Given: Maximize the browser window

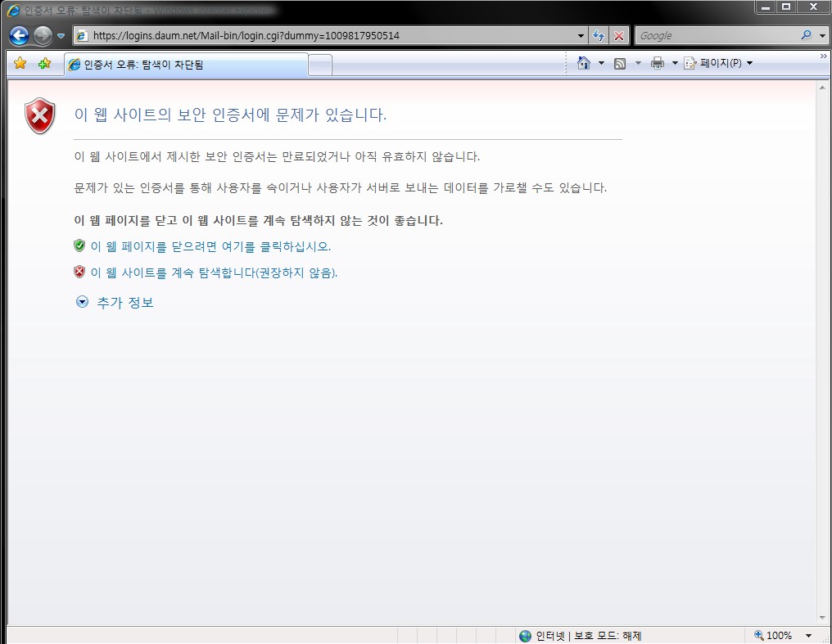Looking at the screenshot, I should [786, 7].
